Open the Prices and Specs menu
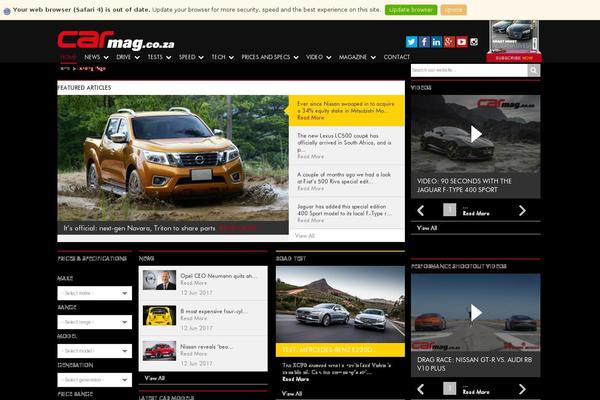Viewport: 600px width, 400px height. 266,57
